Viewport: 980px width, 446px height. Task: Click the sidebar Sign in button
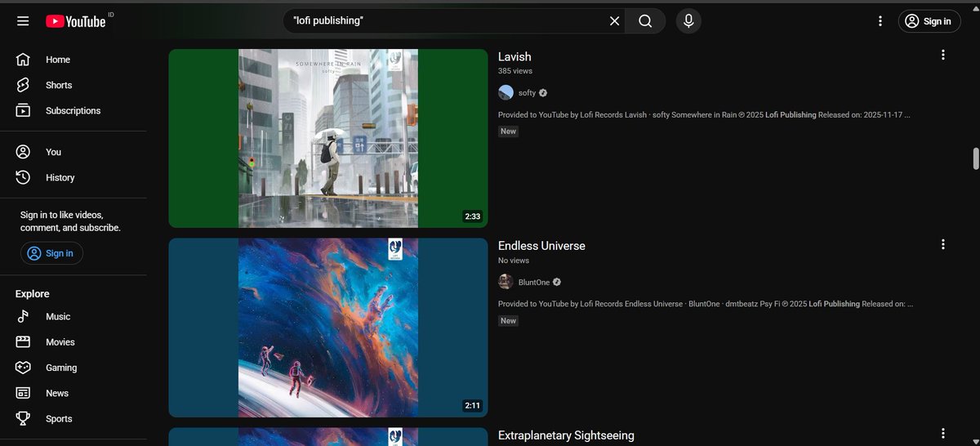coord(51,253)
